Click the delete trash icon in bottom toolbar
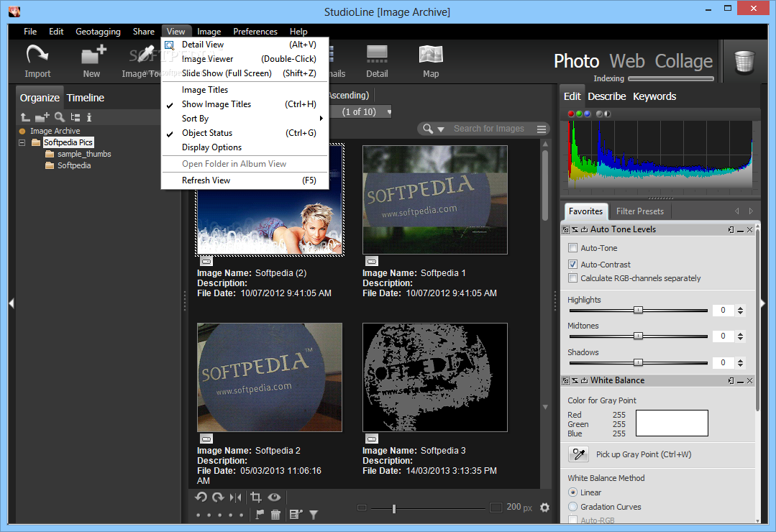This screenshot has width=776, height=532. pyautogui.click(x=275, y=515)
